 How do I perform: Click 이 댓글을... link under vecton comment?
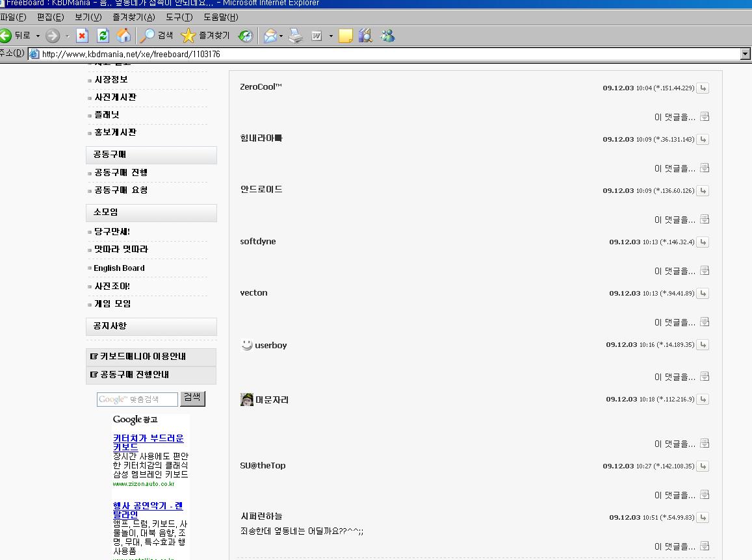point(675,323)
